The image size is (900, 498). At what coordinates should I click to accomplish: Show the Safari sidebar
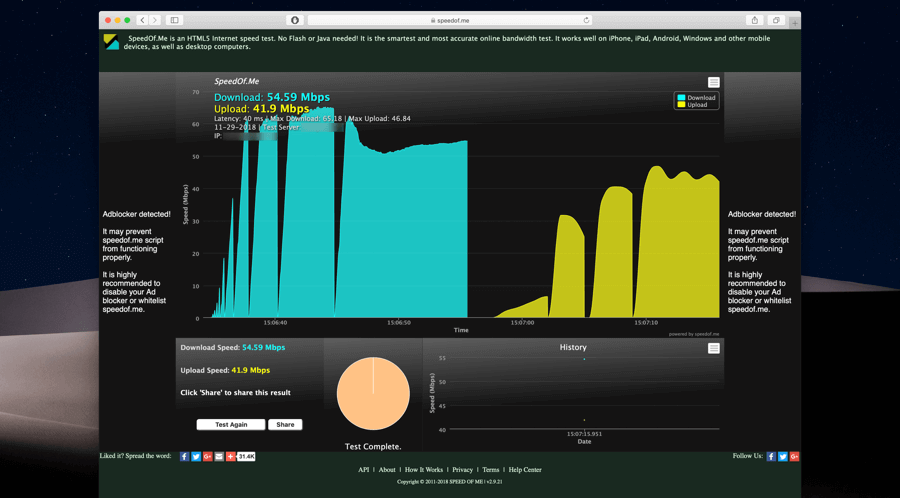click(x=174, y=20)
